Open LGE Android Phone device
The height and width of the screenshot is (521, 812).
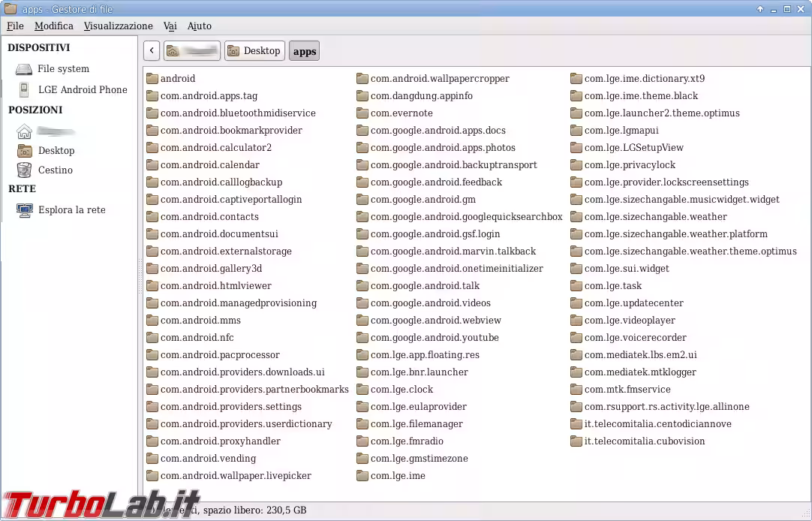83,89
